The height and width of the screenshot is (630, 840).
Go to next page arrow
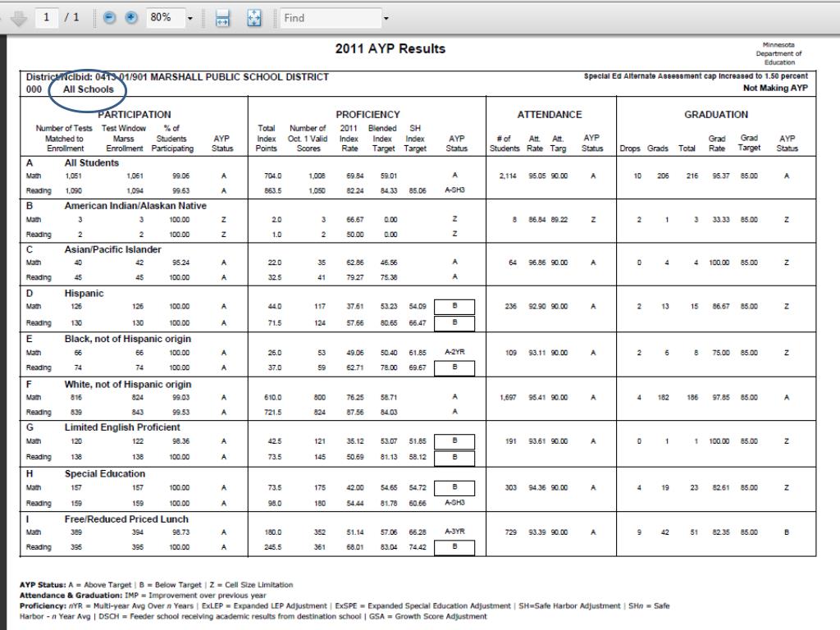click(x=19, y=19)
